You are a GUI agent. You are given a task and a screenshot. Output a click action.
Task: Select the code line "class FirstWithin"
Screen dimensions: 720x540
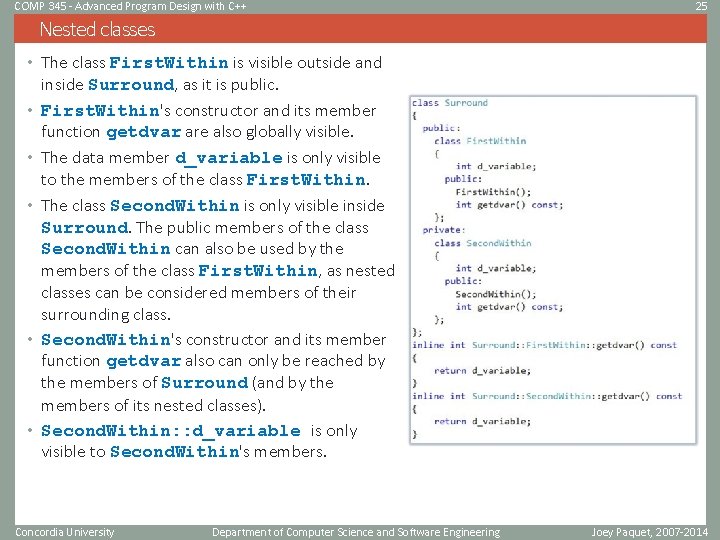480,141
